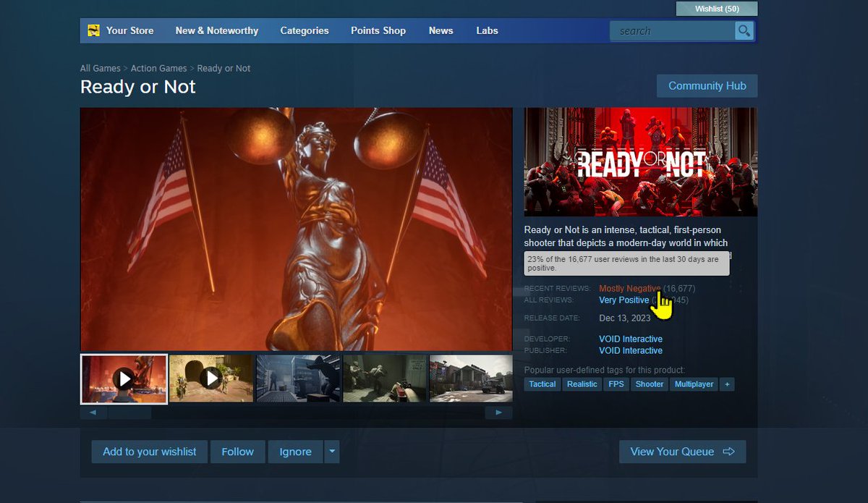Play the second video thumbnail

pos(211,379)
